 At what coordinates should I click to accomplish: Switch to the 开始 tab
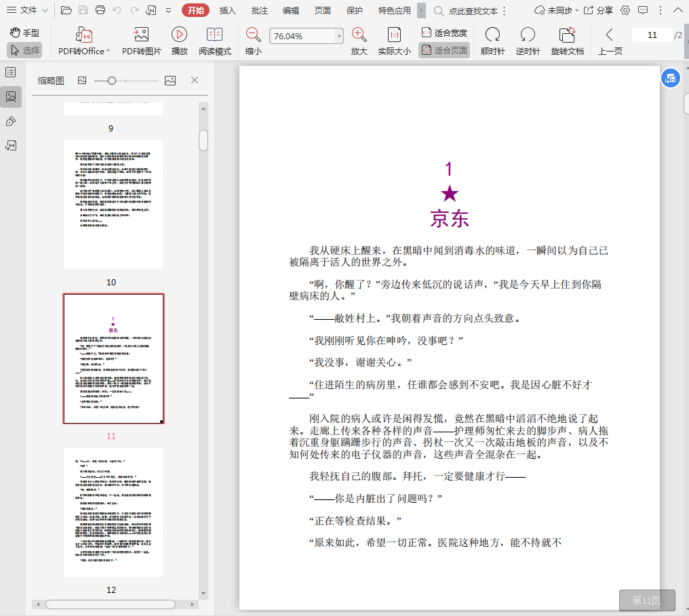click(195, 11)
